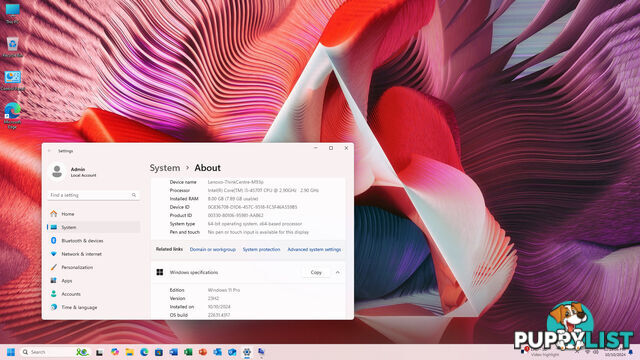Viewport: 640px width, 360px height.
Task: Open the Recycle Bin desktop icon
Action: tap(12, 47)
